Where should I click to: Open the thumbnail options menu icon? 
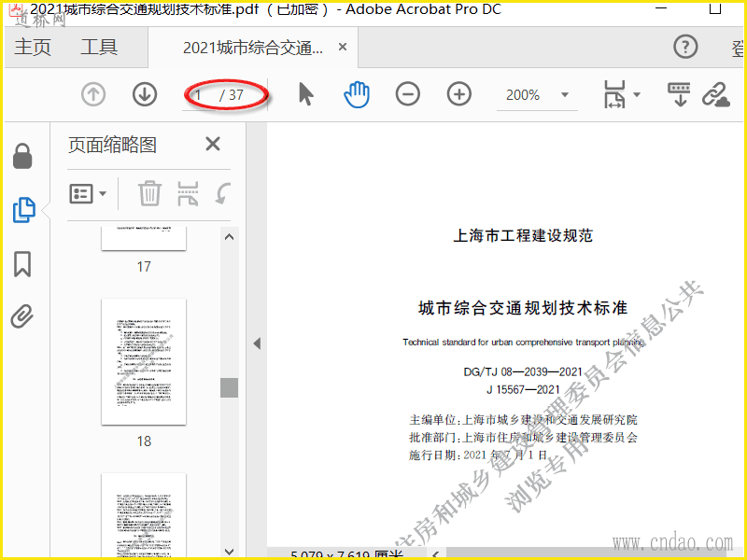tap(88, 194)
